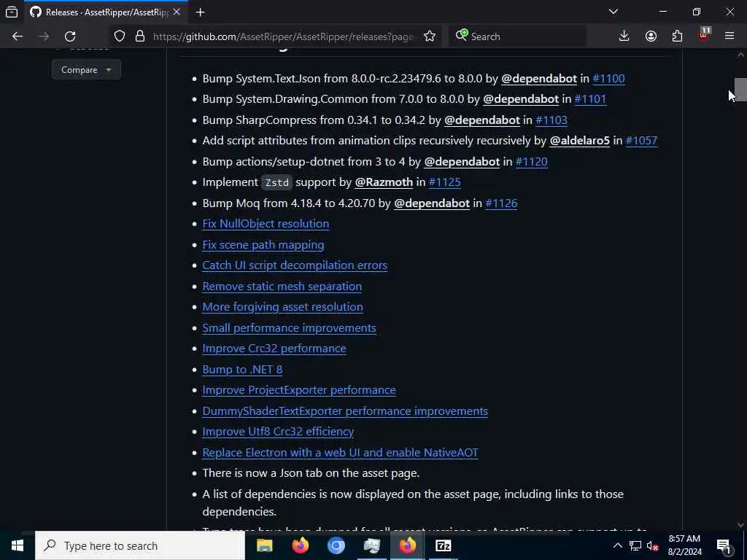Viewport: 747px width, 560px height.
Task: Open Small performance improvements link
Action: [289, 328]
